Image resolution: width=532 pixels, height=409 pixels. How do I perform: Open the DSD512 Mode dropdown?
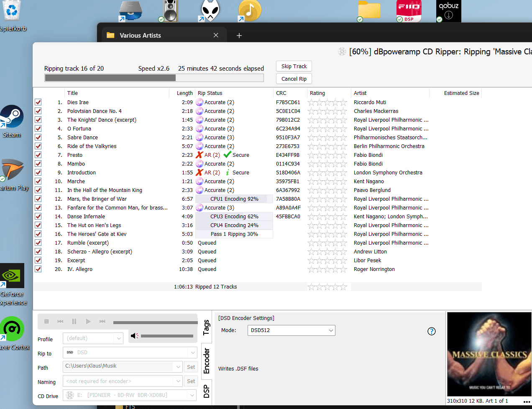(x=292, y=330)
